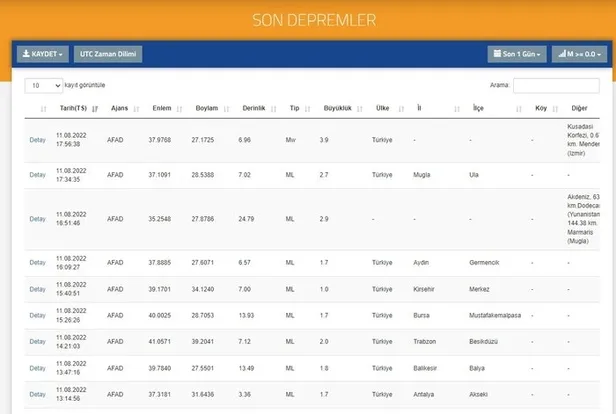The width and height of the screenshot is (616, 414).
Task: Change the records-per-page selector showing 10
Action: coord(44,86)
